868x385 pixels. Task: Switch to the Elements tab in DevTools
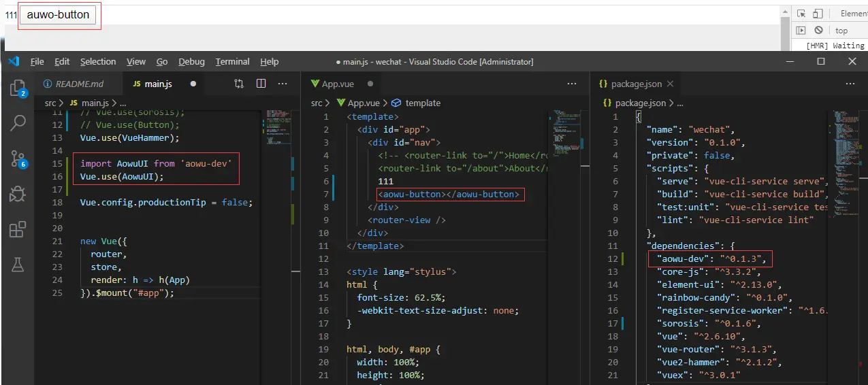[854, 14]
